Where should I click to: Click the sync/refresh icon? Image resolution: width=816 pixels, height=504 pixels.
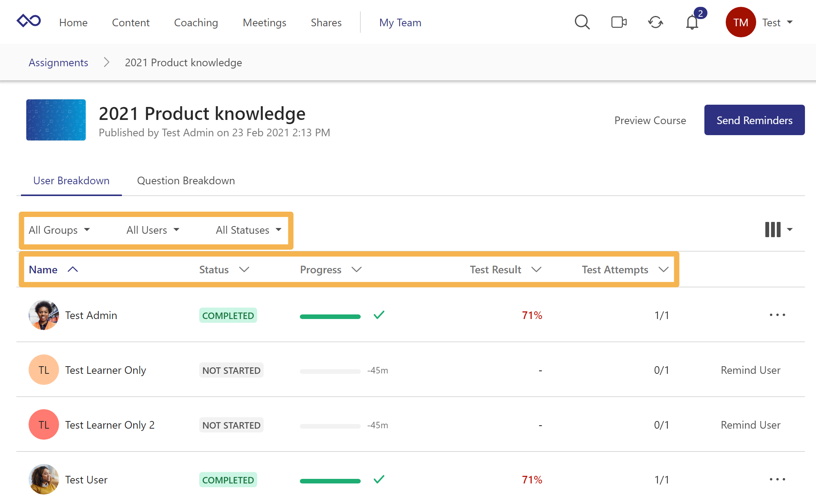656,22
